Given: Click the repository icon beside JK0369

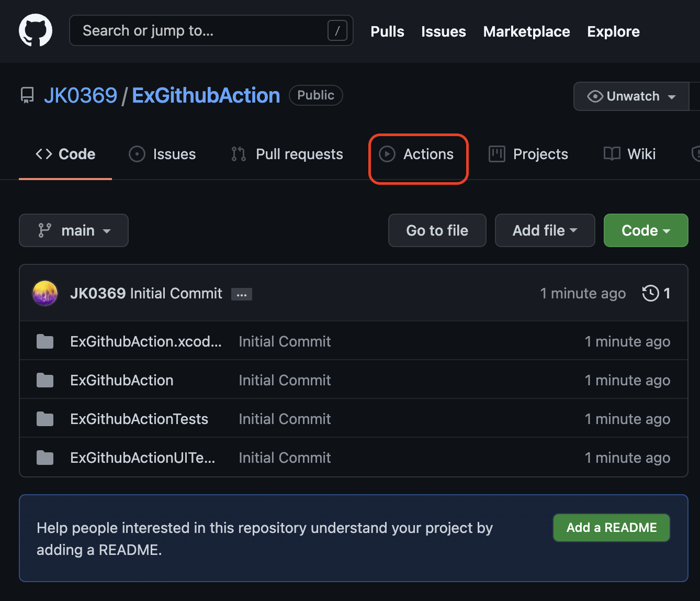Looking at the screenshot, I should click(x=27, y=95).
